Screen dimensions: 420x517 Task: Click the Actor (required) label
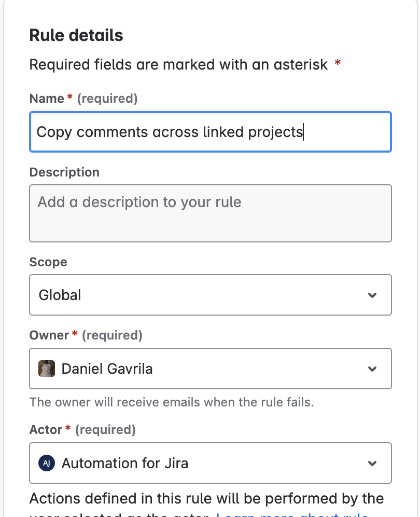click(82, 430)
